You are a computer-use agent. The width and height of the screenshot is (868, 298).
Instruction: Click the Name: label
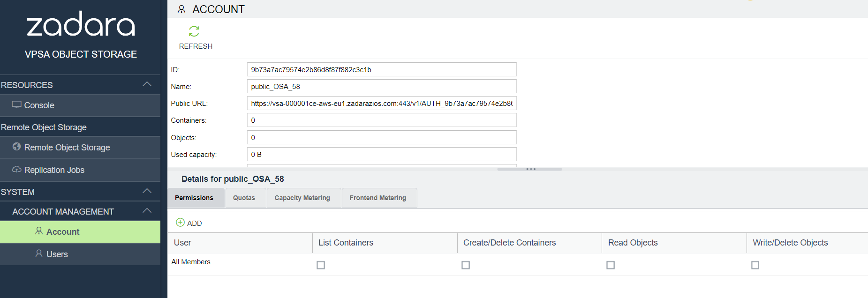(x=181, y=87)
